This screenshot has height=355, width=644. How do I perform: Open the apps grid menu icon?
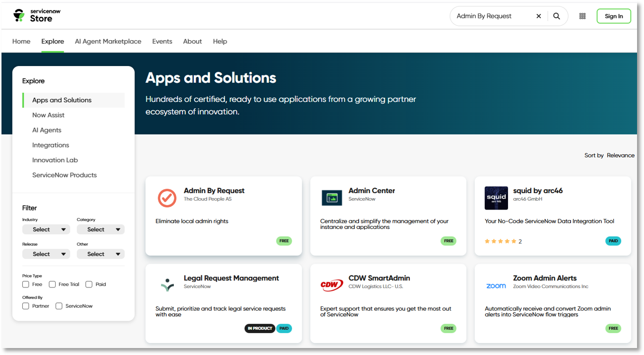[x=582, y=16]
